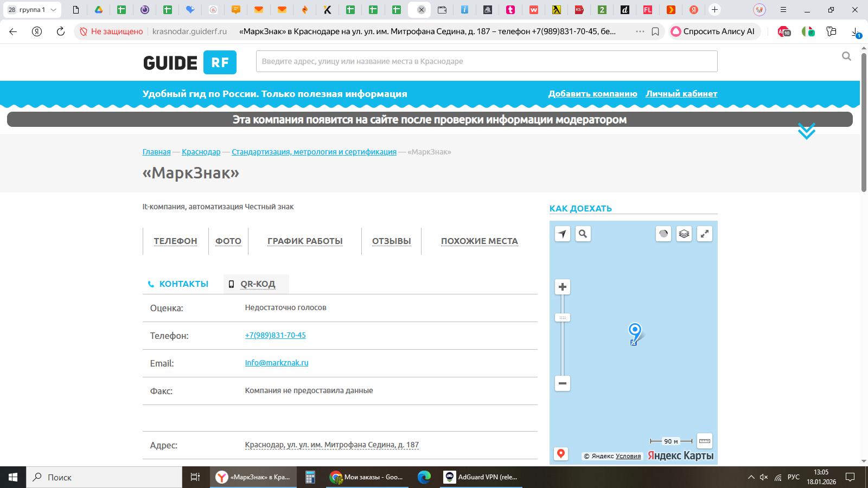Jump to the ФОТО section

[x=228, y=241]
